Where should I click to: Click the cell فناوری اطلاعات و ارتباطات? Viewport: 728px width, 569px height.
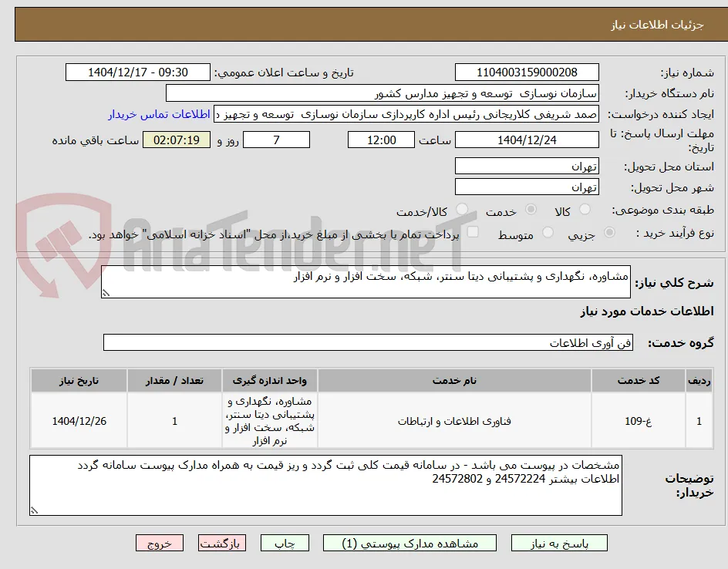[454, 421]
